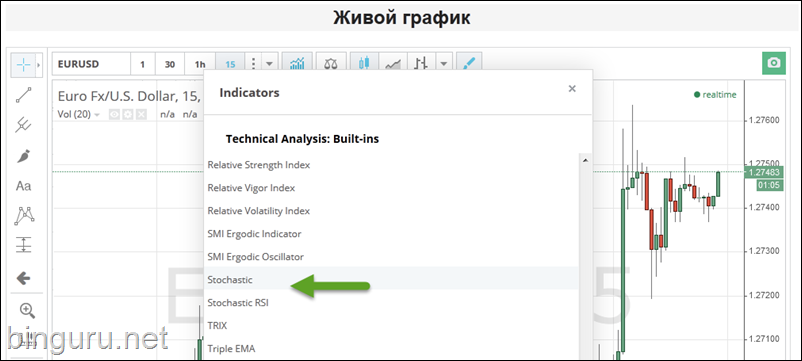802x361 pixels.
Task: Add the Stochastic RSI indicator
Action: click(x=391, y=303)
